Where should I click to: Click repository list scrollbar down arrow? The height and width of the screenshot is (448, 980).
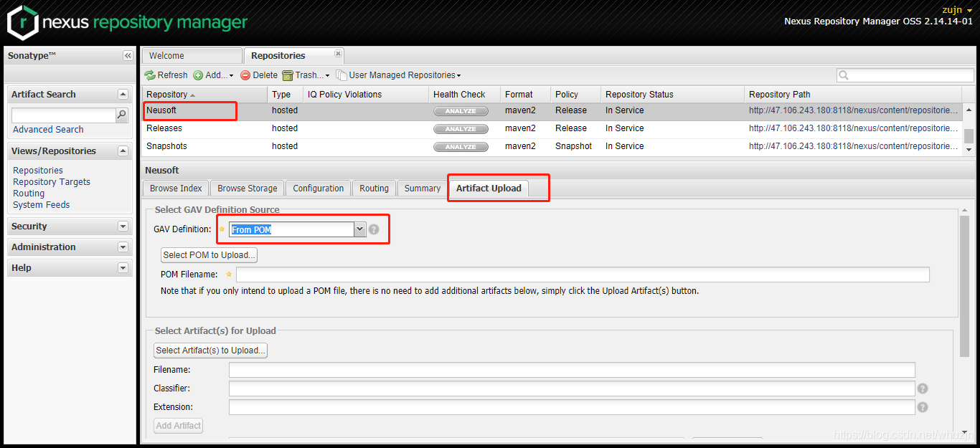click(x=969, y=149)
